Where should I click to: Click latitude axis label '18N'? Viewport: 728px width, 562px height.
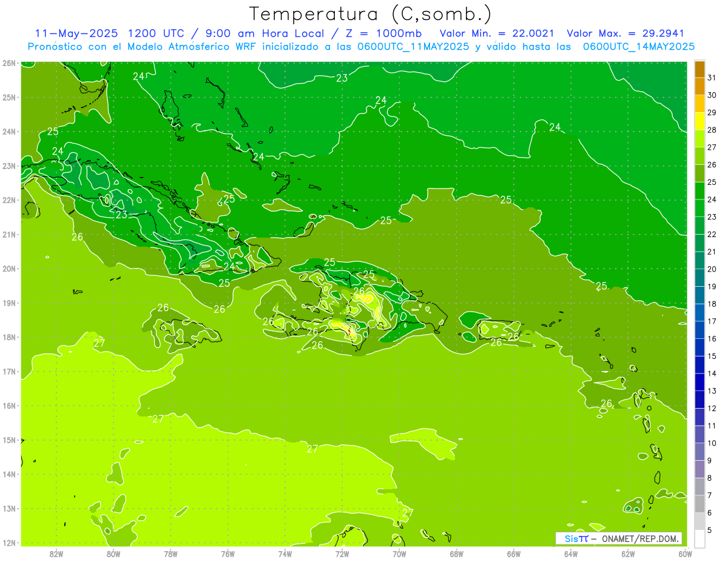pos(8,337)
